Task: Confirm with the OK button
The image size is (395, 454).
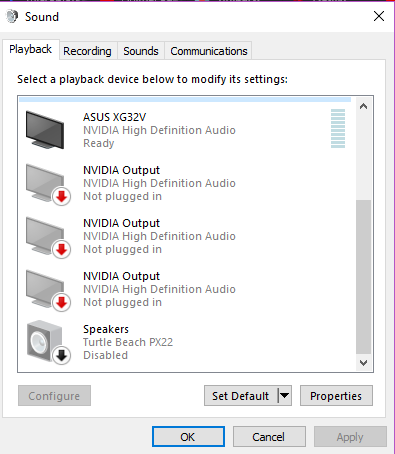Action: (x=188, y=437)
